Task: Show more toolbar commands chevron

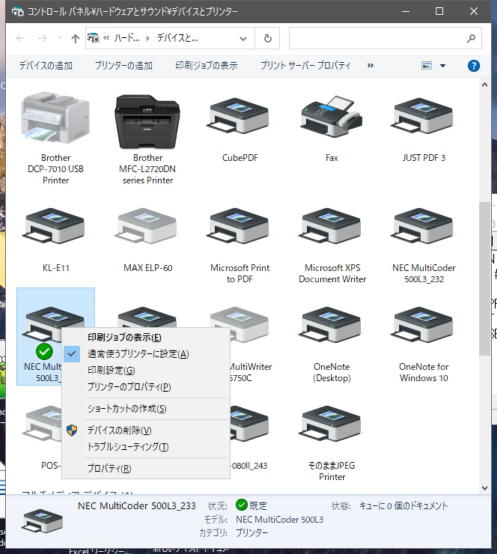Action: coord(370,66)
